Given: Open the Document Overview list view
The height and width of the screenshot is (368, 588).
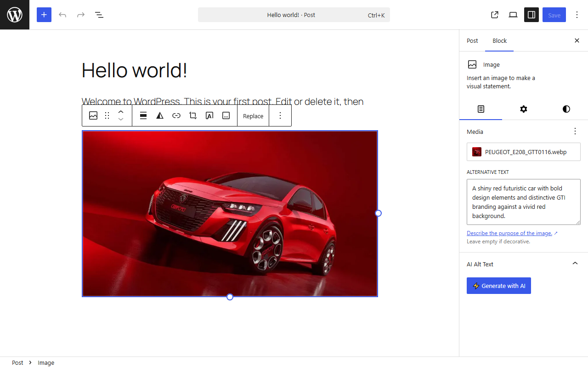Looking at the screenshot, I should pyautogui.click(x=99, y=15).
